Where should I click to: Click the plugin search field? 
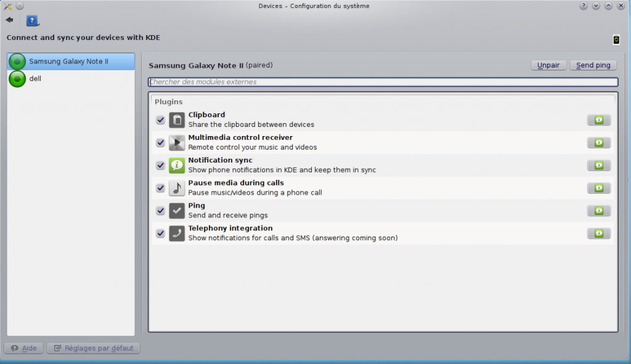(x=383, y=82)
